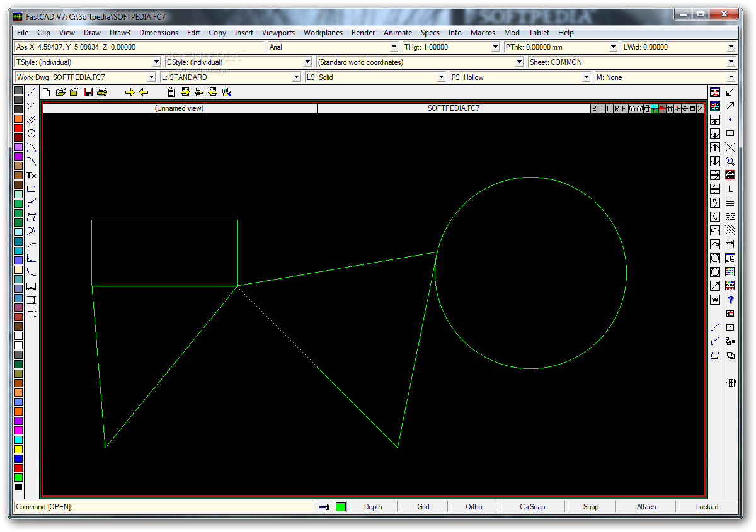
Task: Open the Render menu
Action: [x=364, y=33]
